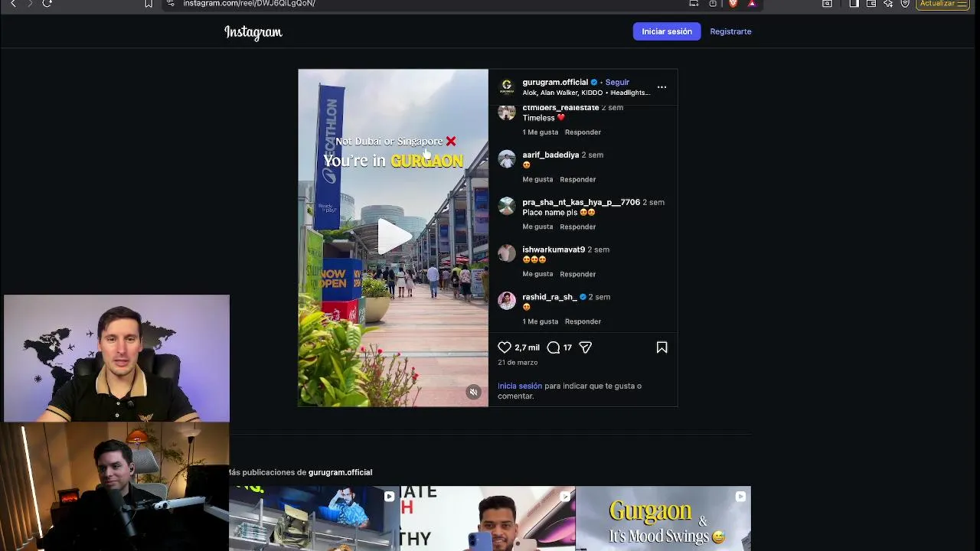
Task: Click the browser share icon in address bar
Action: pyautogui.click(x=713, y=4)
